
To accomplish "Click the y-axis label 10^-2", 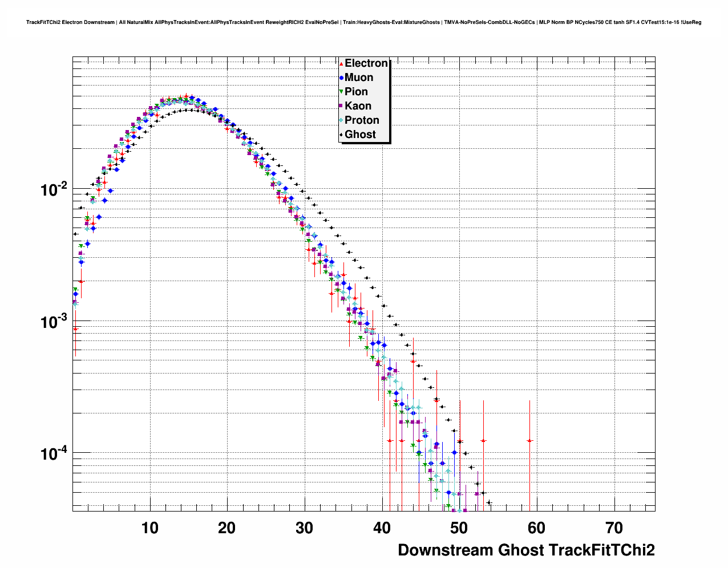I will [x=54, y=189].
